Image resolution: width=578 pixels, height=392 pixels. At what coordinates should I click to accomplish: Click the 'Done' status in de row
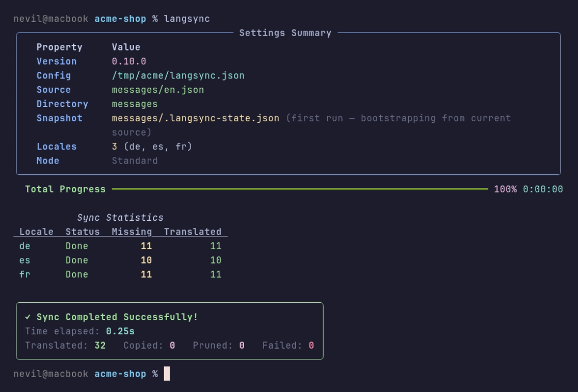(77, 246)
